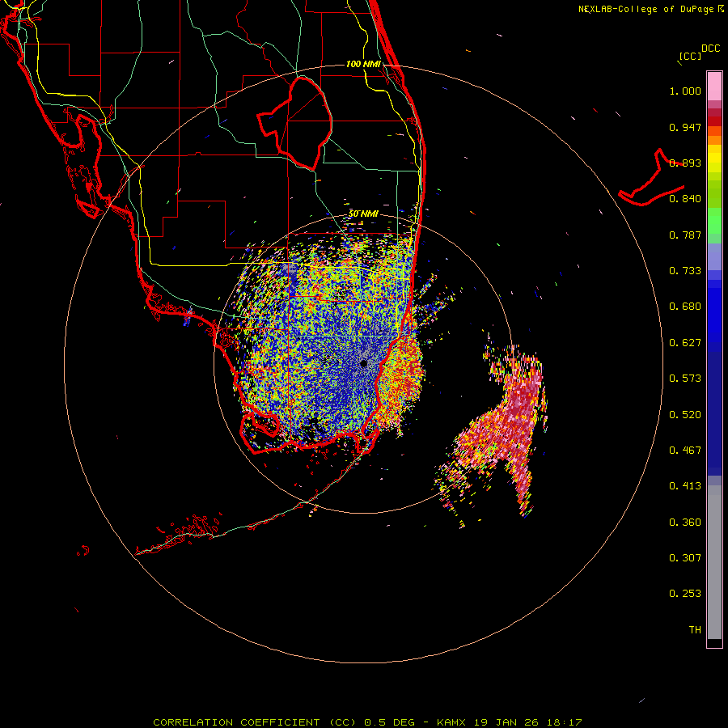The width and height of the screenshot is (728, 728).
Task: Select the 0.787 scale value
Action: click(685, 235)
